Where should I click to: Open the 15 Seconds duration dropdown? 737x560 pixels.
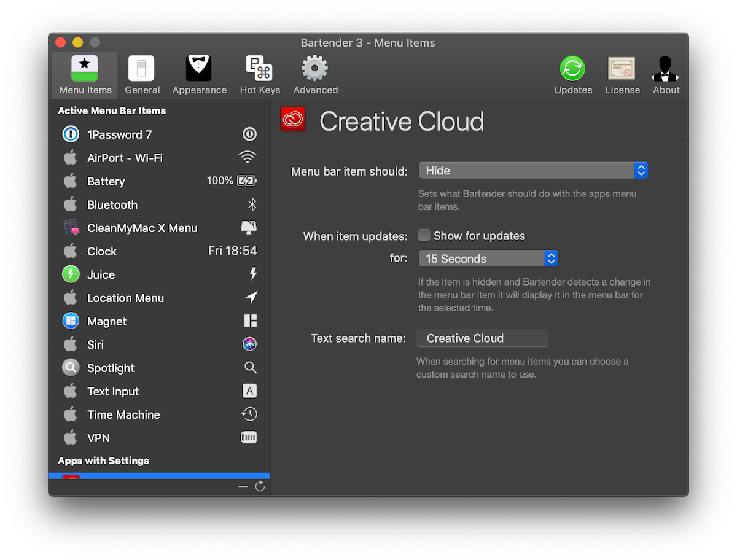488,259
